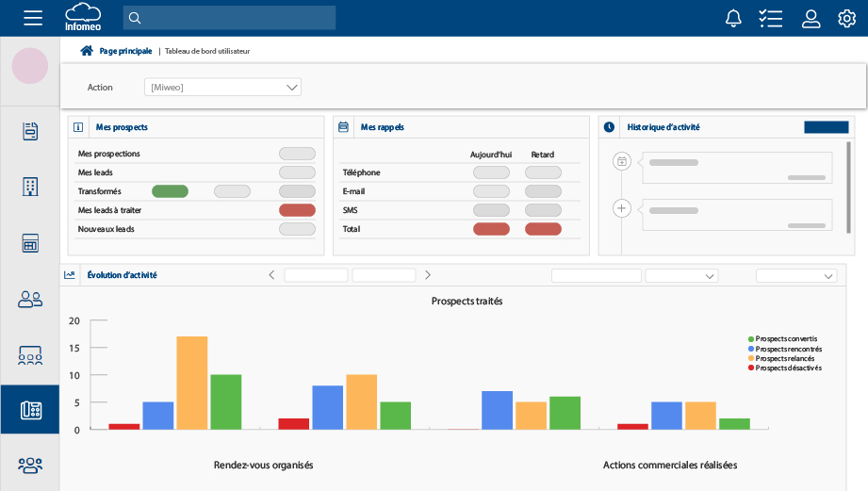
Task: Click the Mes leads à traiter red badge
Action: point(297,210)
